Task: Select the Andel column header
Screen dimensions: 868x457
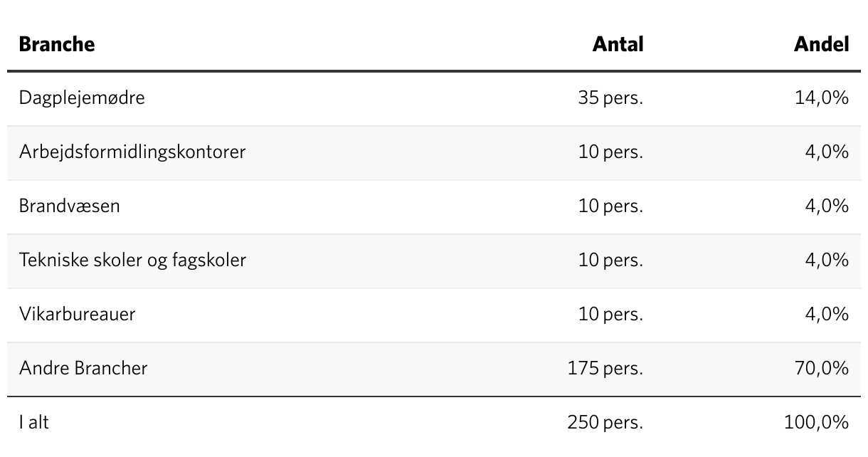Action: pyautogui.click(x=821, y=44)
